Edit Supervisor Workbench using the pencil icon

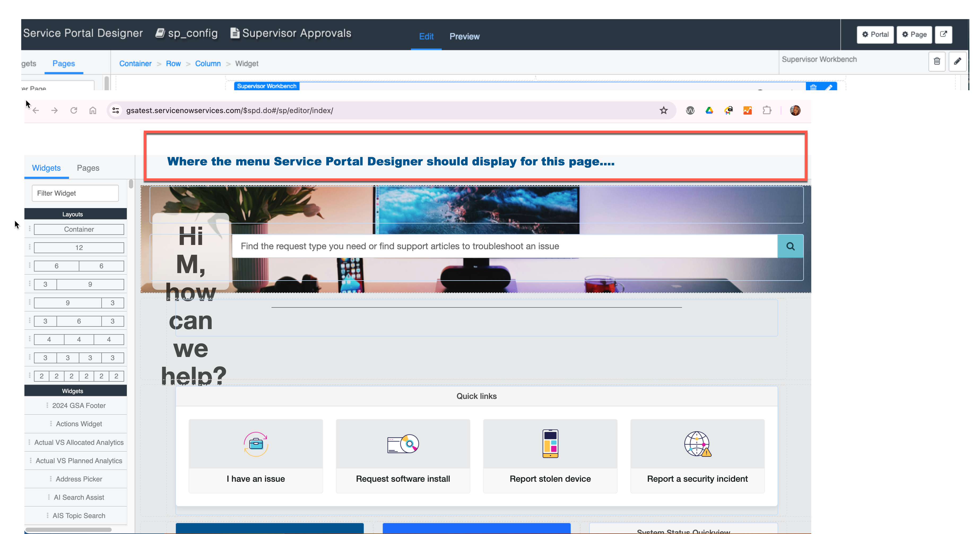958,61
